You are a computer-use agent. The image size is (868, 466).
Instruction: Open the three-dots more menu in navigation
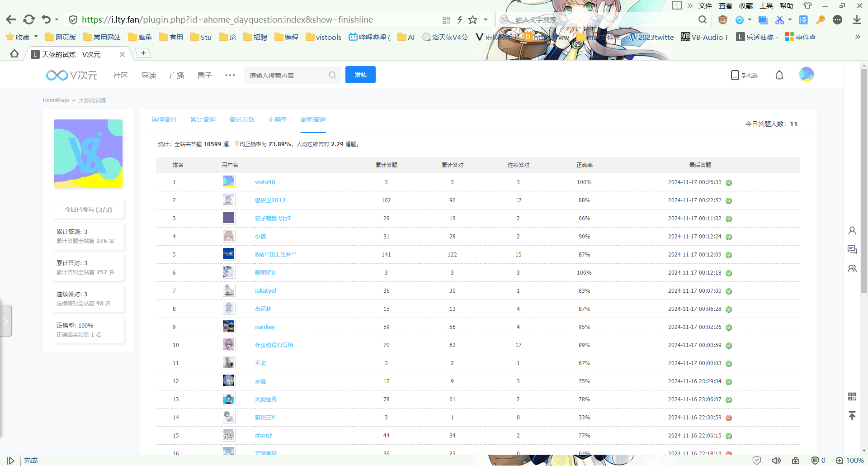(230, 75)
